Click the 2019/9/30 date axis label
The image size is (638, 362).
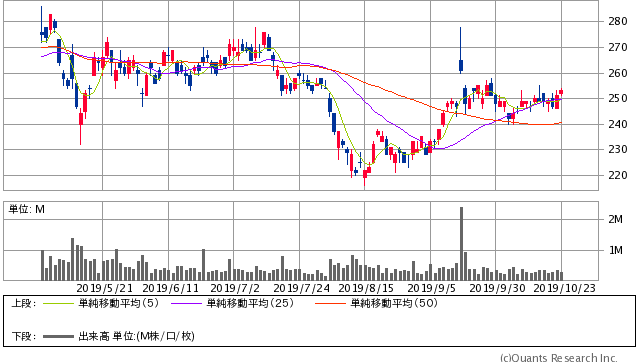[x=497, y=288]
